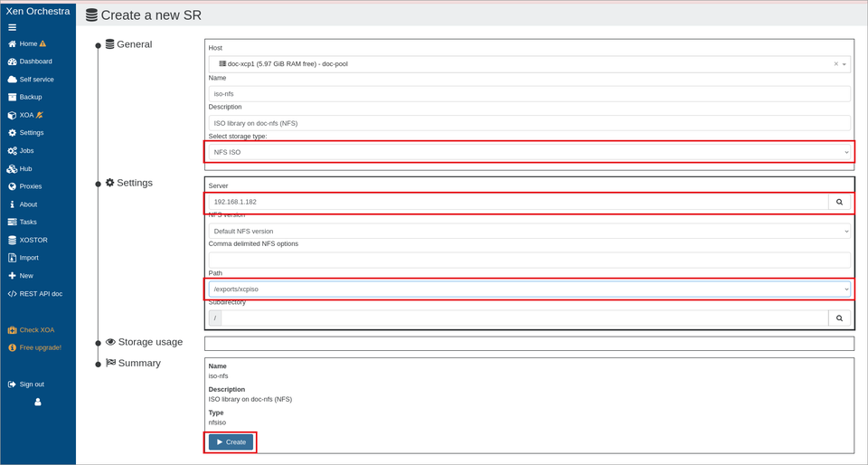The image size is (868, 465).
Task: Click the comma delimited NFS options field
Action: (529, 261)
